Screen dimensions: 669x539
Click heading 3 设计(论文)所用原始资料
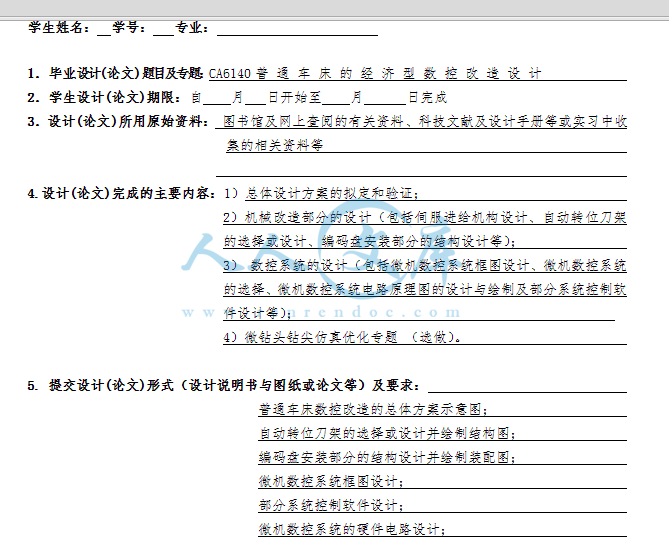(117, 122)
